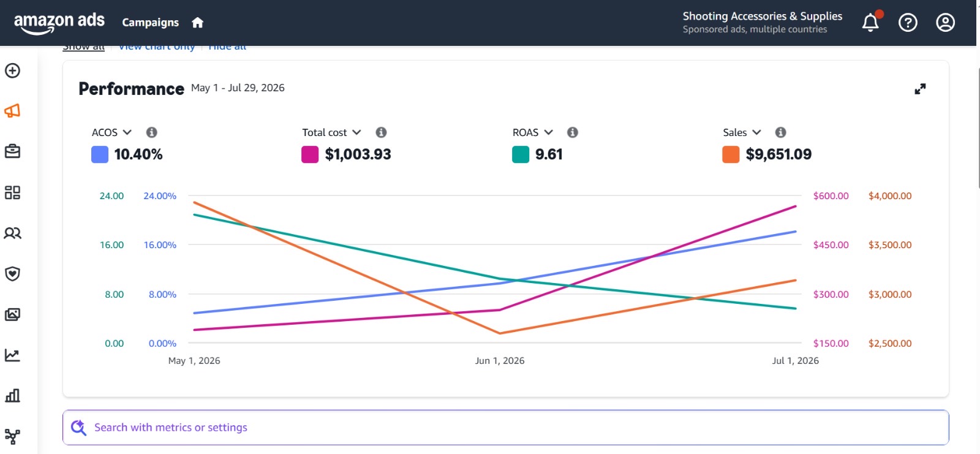Click the teal ROAS color swatch

click(x=521, y=154)
